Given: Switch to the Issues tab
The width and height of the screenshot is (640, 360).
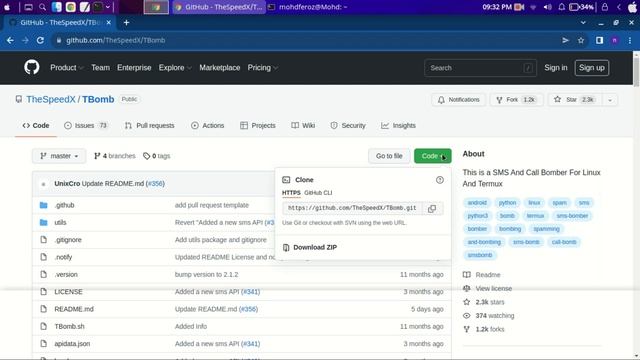Looking at the screenshot, I should point(85,126).
